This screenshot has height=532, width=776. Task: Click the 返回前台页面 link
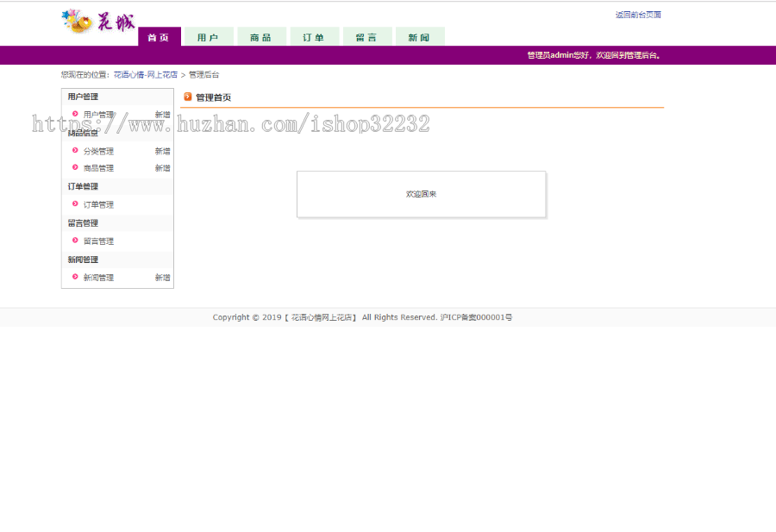point(638,15)
